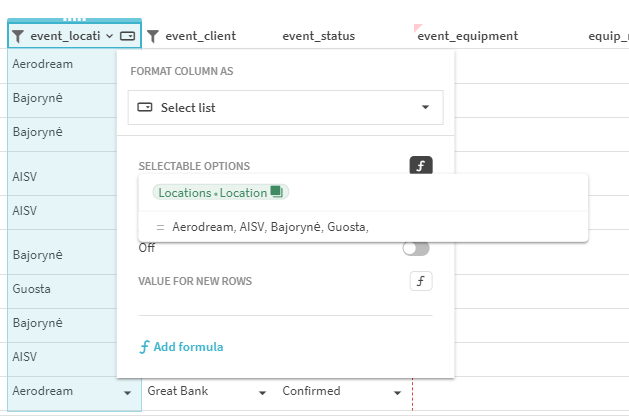Select the event_status column header
Screen dimensions: 629x416
coord(318,36)
